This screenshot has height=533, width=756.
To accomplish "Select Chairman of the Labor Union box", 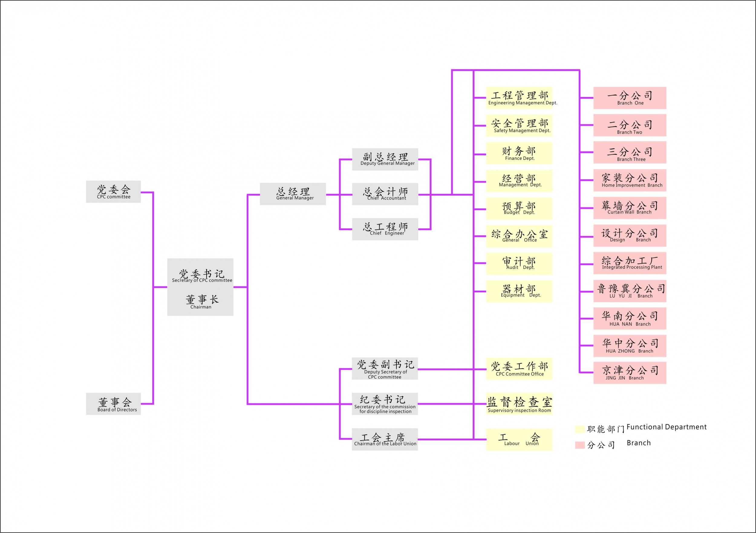I will click(x=385, y=439).
